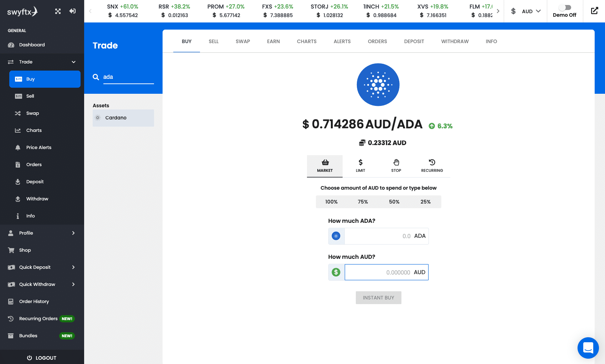The image size is (605, 364).
Task: Click the AUD amount input field
Action: point(386,272)
